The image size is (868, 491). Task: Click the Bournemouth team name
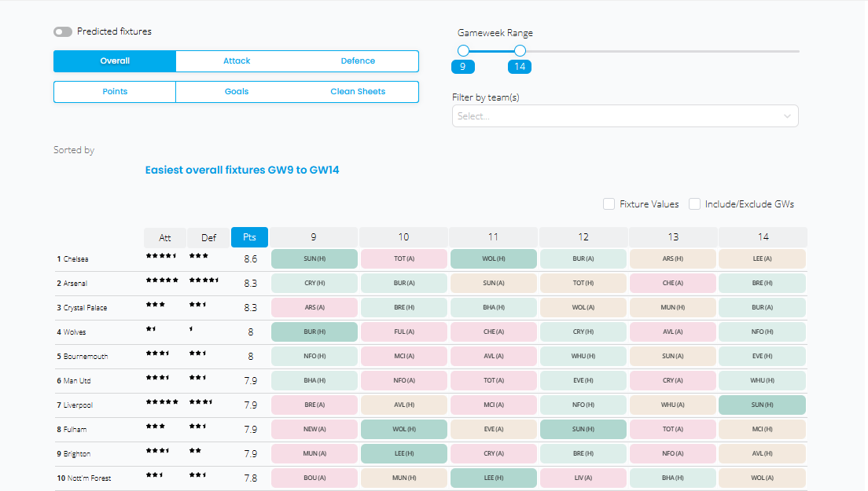tap(86, 357)
